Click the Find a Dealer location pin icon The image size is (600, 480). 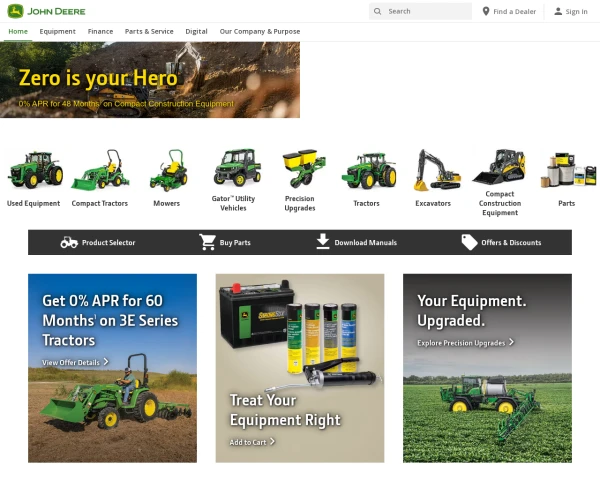(486, 11)
